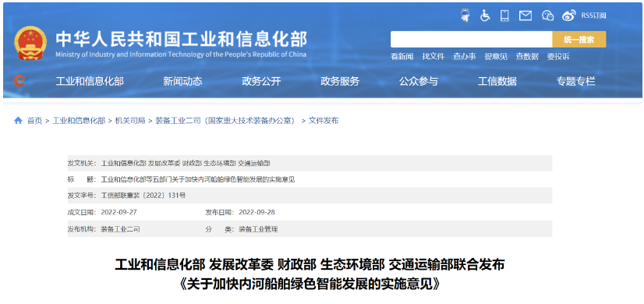Screen dimensions: 644x304
Task: Open the envelope mailbox icon
Action: (x=525, y=16)
